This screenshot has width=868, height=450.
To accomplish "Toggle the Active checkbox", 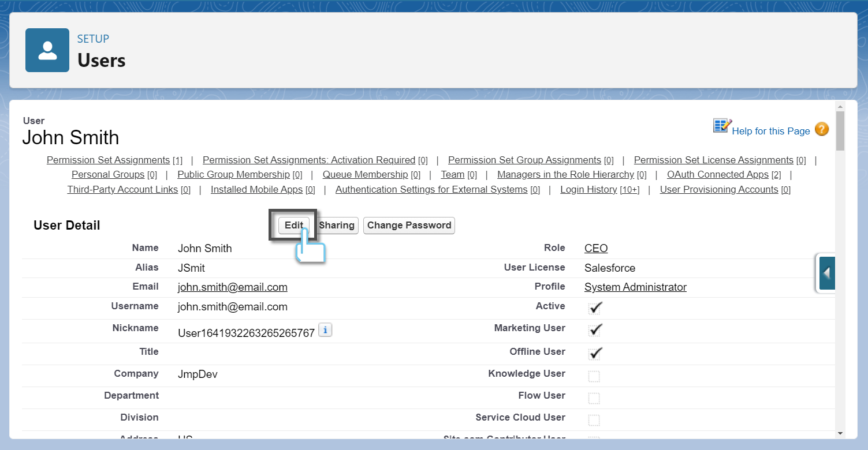I will [x=595, y=308].
